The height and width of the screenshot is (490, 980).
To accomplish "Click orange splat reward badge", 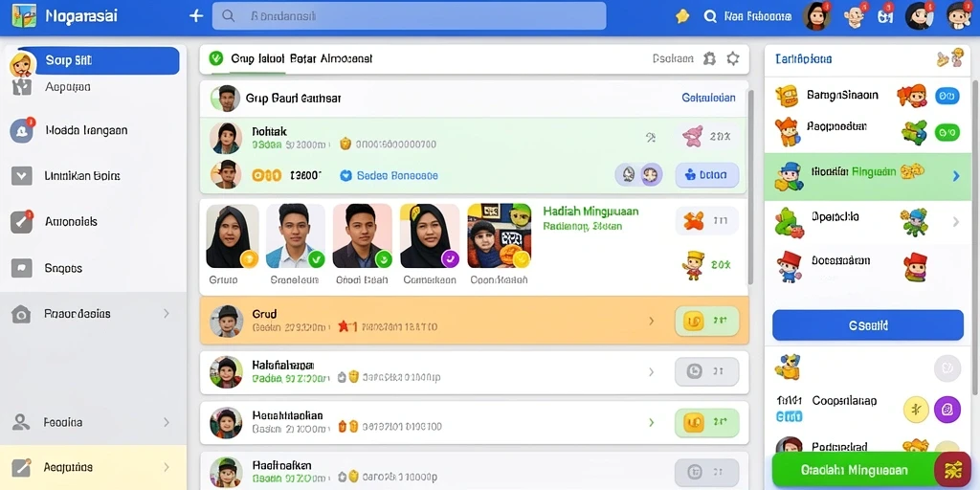I will 707,221.
